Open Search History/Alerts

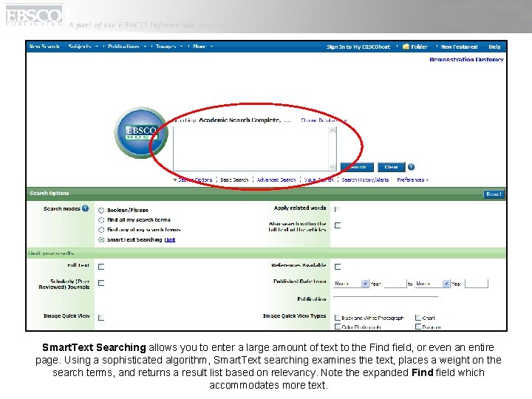(365, 180)
